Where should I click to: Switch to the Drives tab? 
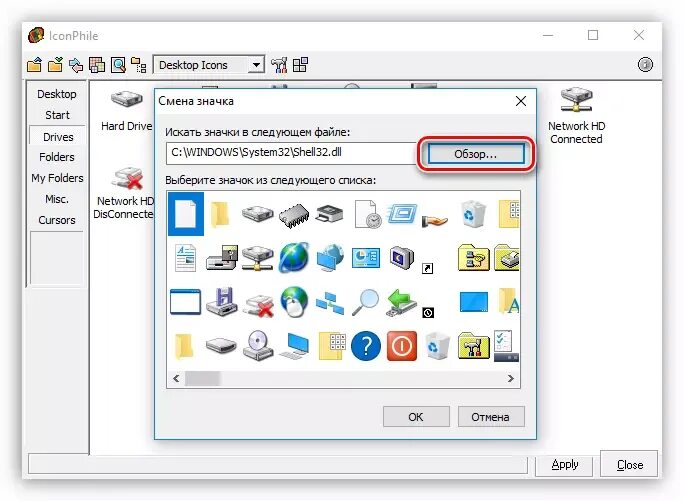[x=58, y=137]
